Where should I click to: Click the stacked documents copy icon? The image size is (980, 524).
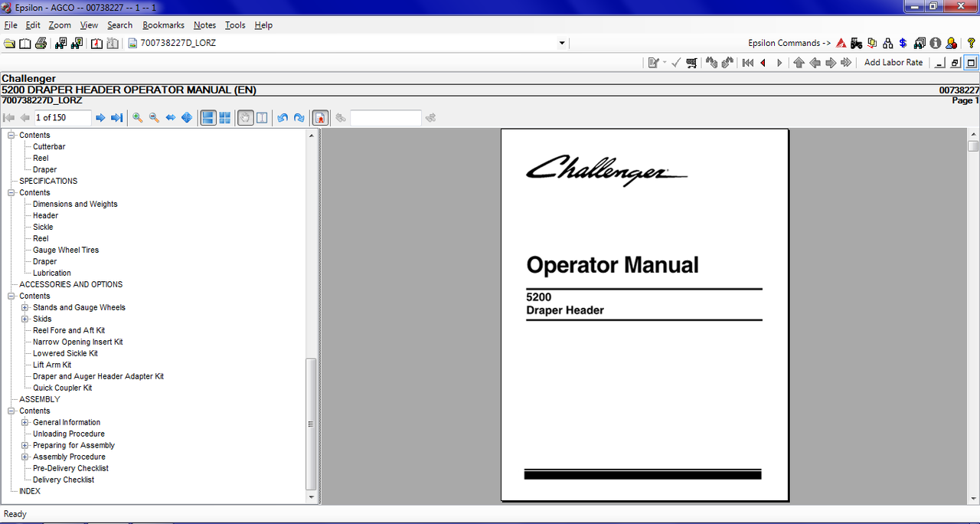[x=872, y=43]
